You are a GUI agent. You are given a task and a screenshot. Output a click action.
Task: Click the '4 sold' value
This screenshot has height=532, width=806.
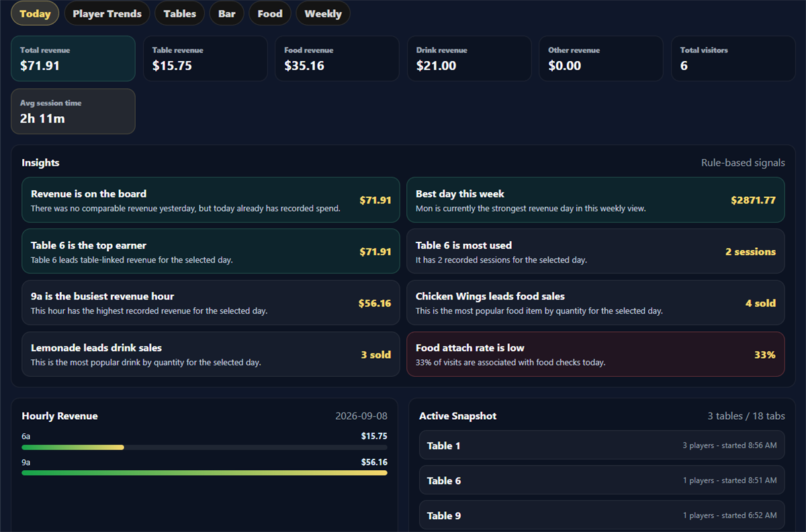760,303
